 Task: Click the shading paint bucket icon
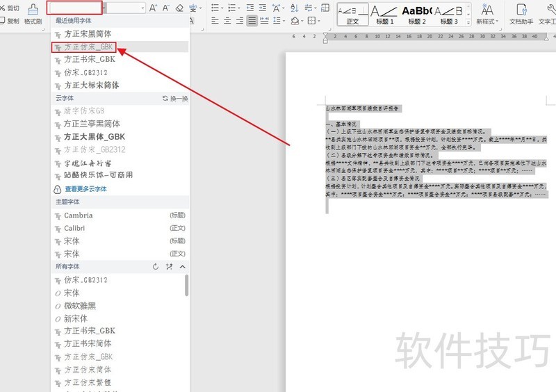coord(295,21)
